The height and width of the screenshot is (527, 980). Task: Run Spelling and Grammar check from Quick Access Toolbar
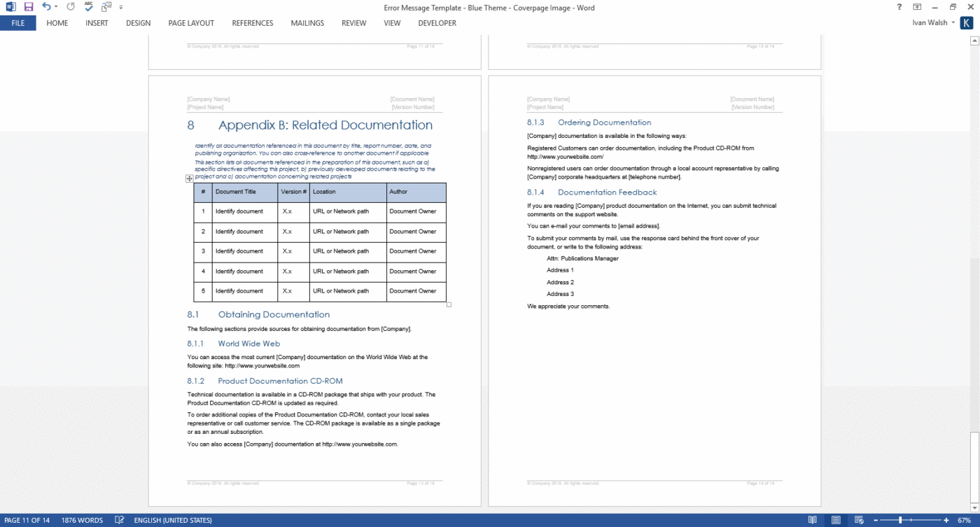tap(87, 7)
